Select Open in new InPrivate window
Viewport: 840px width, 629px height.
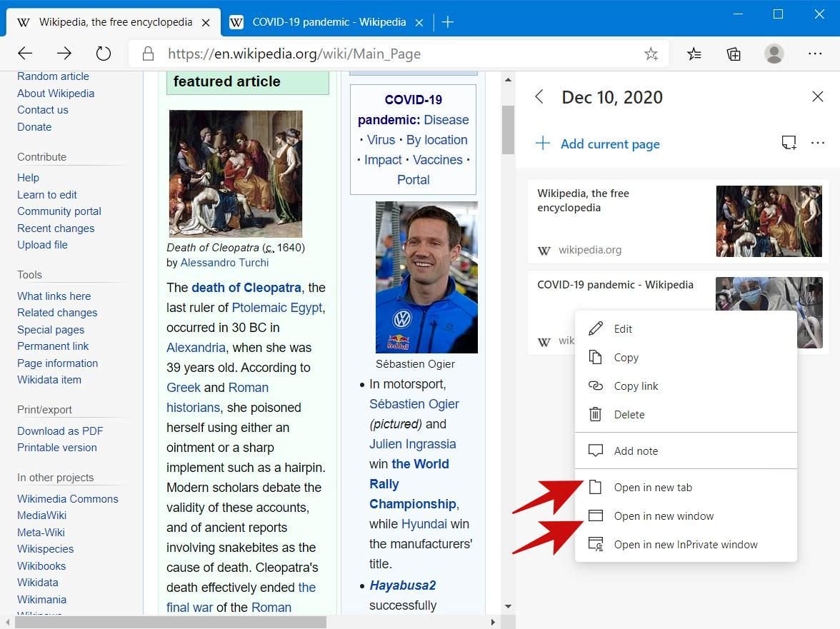click(686, 545)
